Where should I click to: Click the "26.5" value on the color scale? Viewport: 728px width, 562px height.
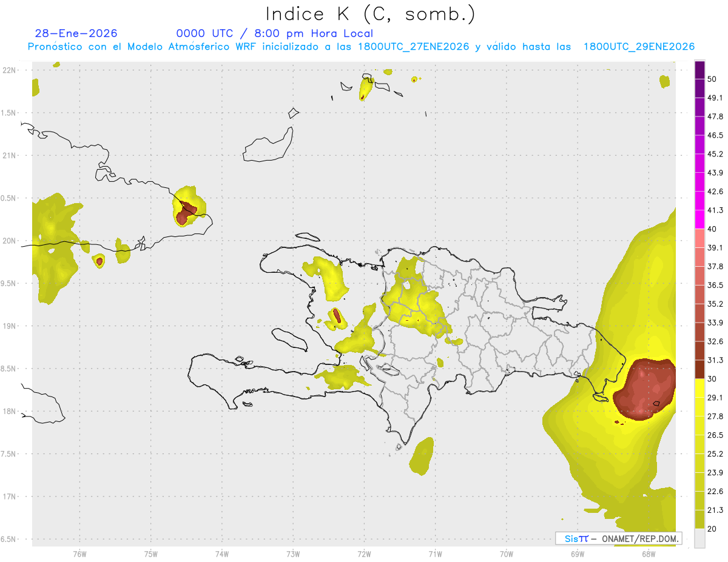[x=715, y=435]
